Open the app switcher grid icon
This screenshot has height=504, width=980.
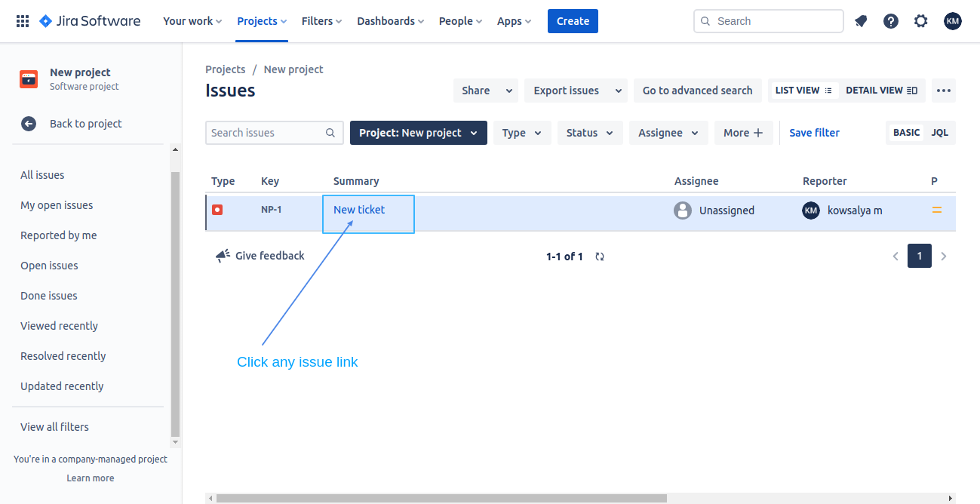click(x=23, y=21)
